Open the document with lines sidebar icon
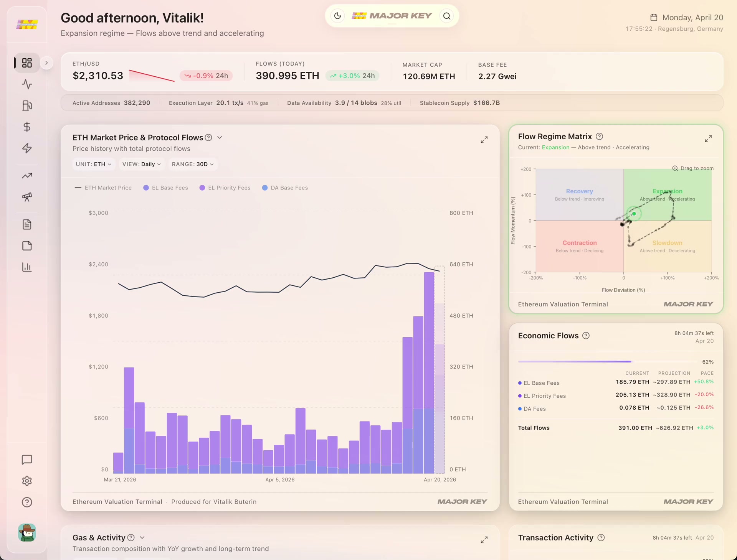 click(27, 224)
